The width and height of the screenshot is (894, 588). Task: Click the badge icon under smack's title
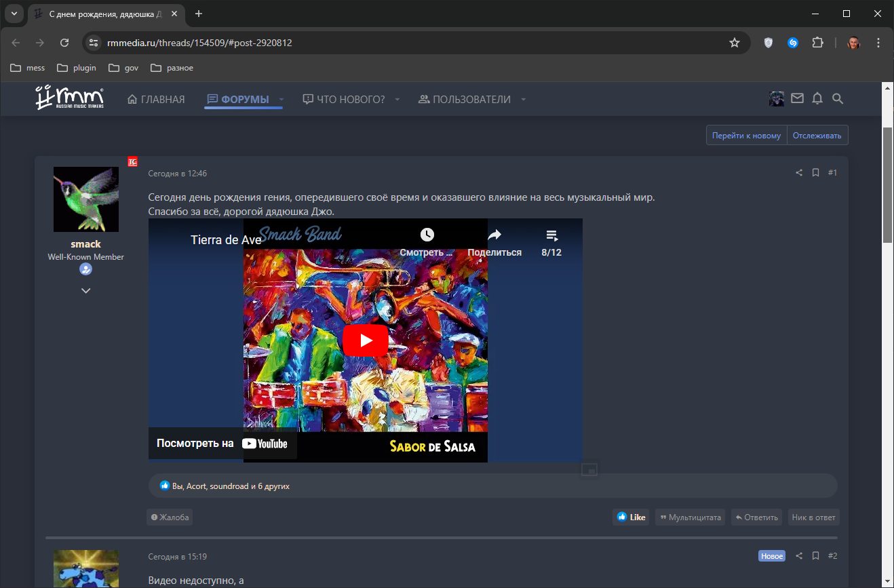point(86,269)
